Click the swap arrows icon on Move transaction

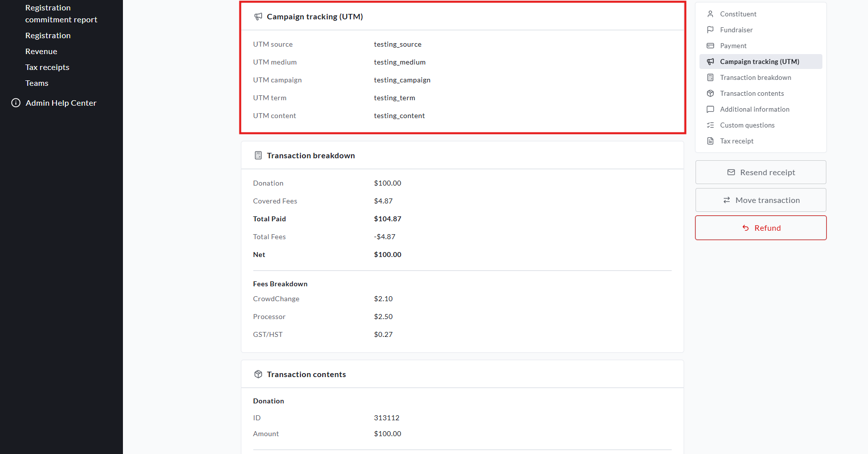click(x=727, y=200)
